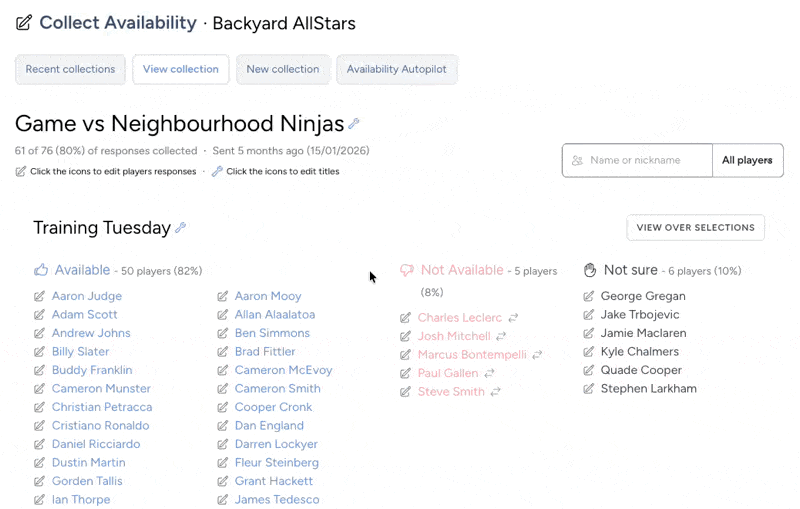Viewport: 800px width, 509px height.
Task: Focus the Name or nickname search field
Action: pyautogui.click(x=638, y=160)
